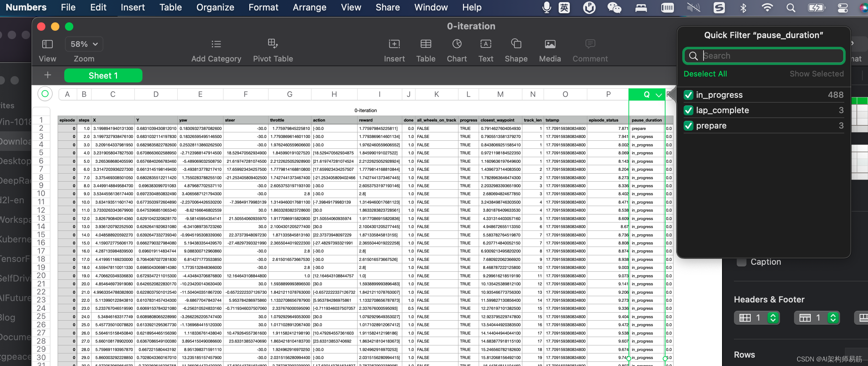Select the Sheet 1 tab
This screenshot has width=868, height=366.
(x=103, y=75)
